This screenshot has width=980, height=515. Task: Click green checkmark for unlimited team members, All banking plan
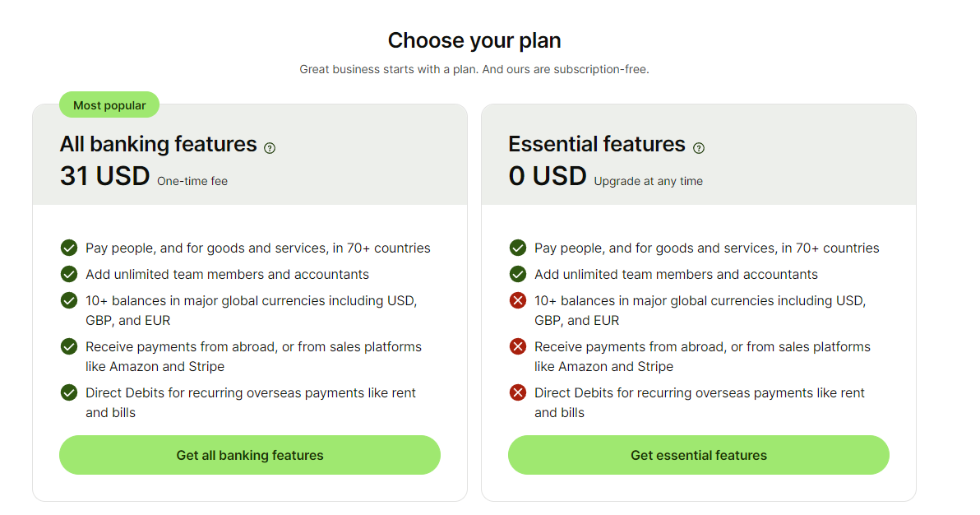coord(69,274)
